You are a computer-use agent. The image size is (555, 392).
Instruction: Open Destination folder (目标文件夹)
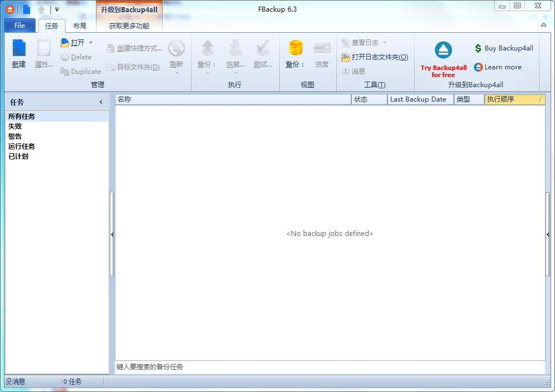[x=133, y=67]
